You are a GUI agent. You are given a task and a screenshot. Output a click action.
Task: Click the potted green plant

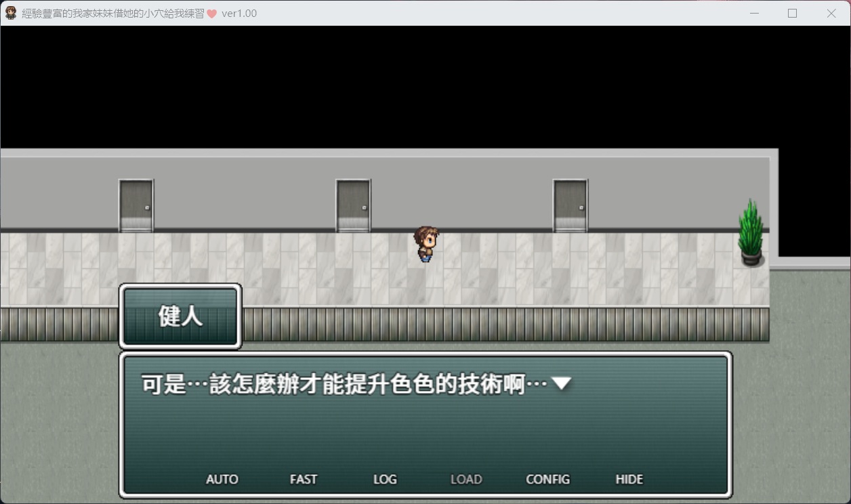point(751,232)
